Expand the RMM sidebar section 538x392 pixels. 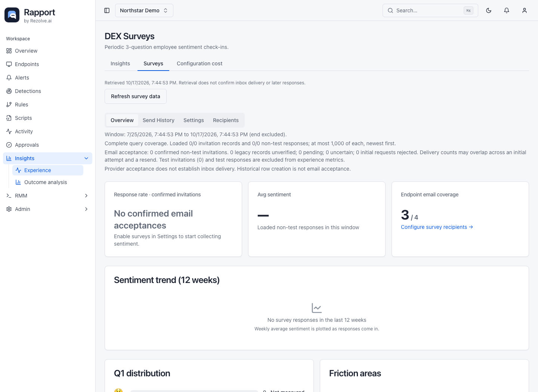point(86,196)
